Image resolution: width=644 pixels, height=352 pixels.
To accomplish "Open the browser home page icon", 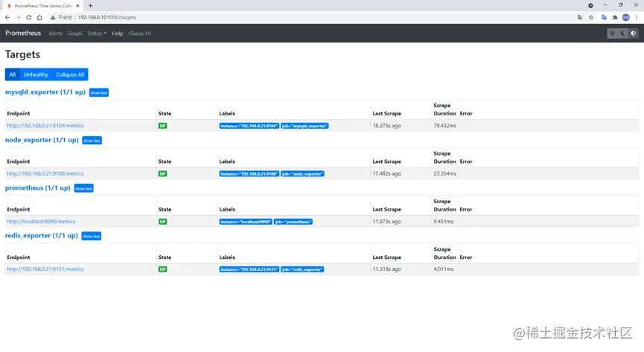I will 39,17.
